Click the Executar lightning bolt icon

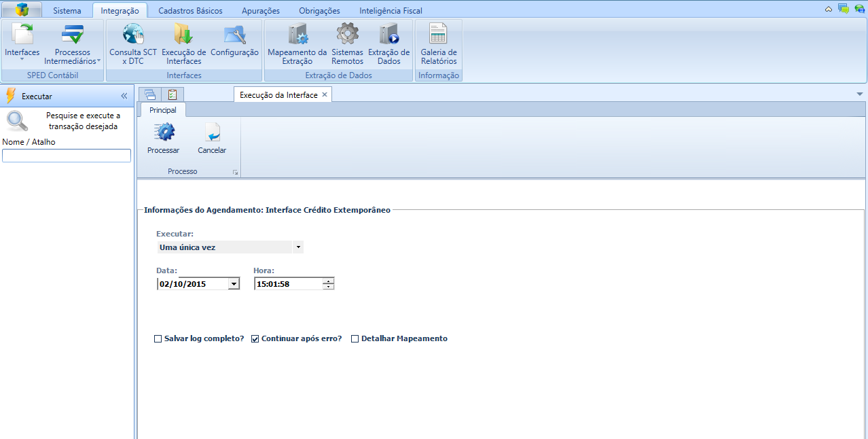coord(10,96)
